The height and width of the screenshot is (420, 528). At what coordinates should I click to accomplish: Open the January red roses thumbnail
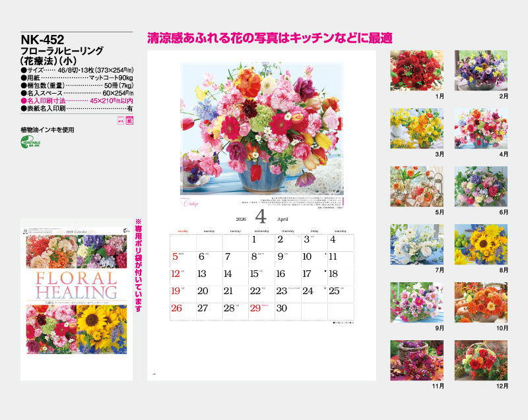click(x=417, y=71)
